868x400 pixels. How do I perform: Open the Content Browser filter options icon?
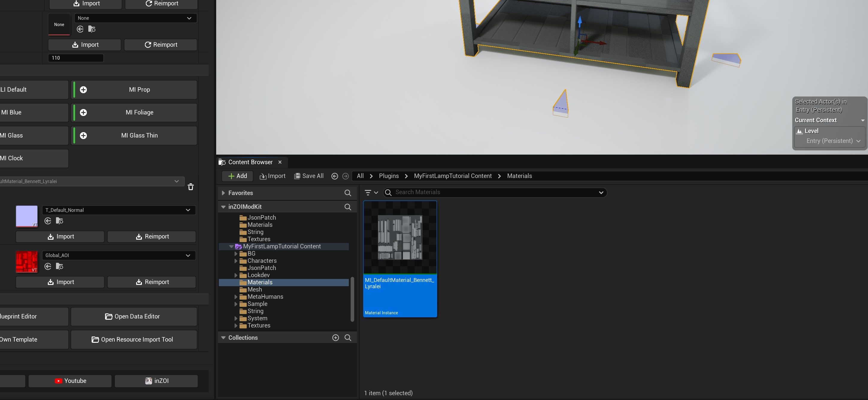click(x=371, y=193)
